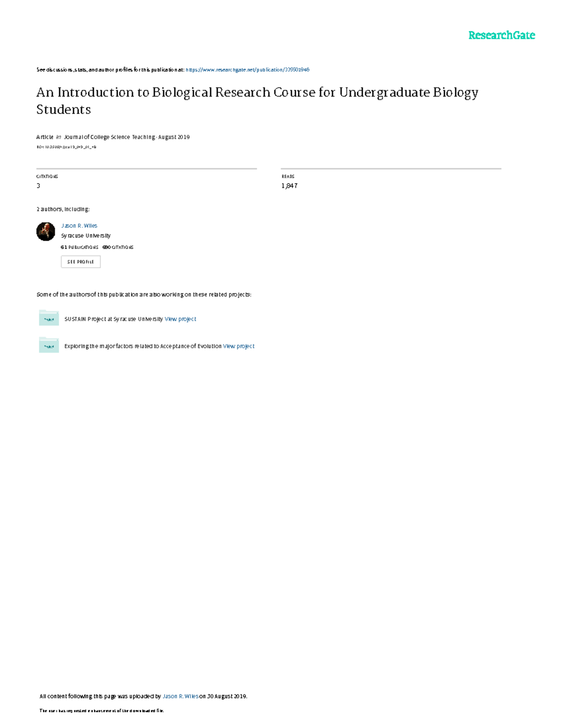
Task: Click the 61 PUBLICATIONS stat
Action: (80, 247)
